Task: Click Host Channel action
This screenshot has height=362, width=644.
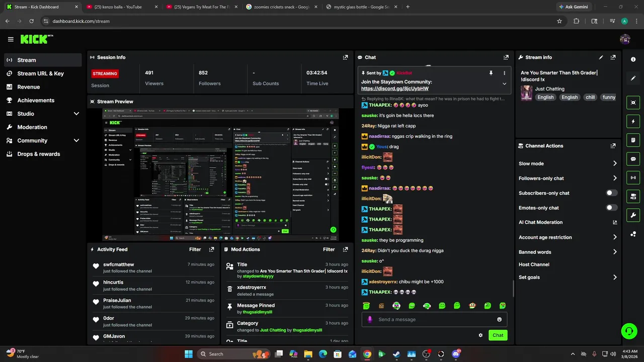Action: pos(534,264)
